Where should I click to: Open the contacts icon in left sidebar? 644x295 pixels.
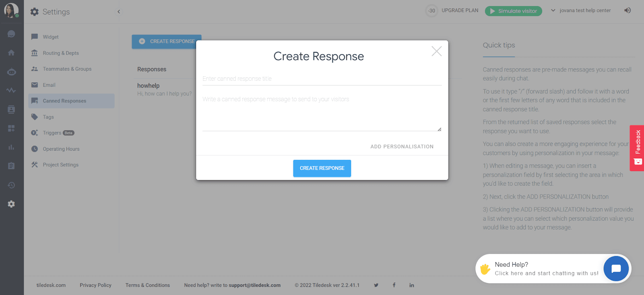pyautogui.click(x=11, y=109)
